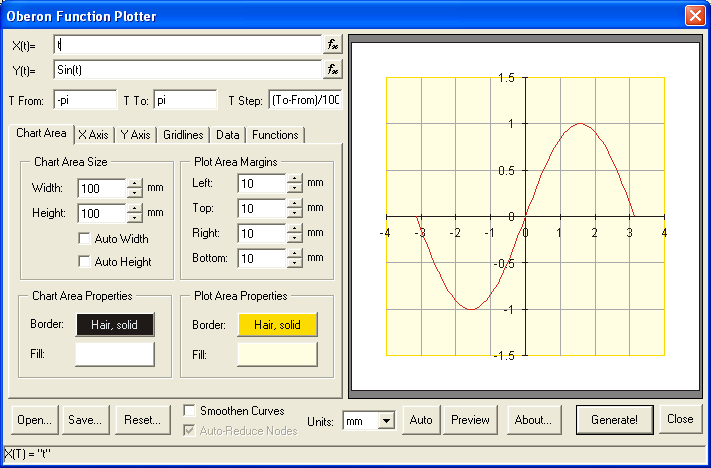
Task: Enable the Auto Height checkbox
Action: [84, 262]
